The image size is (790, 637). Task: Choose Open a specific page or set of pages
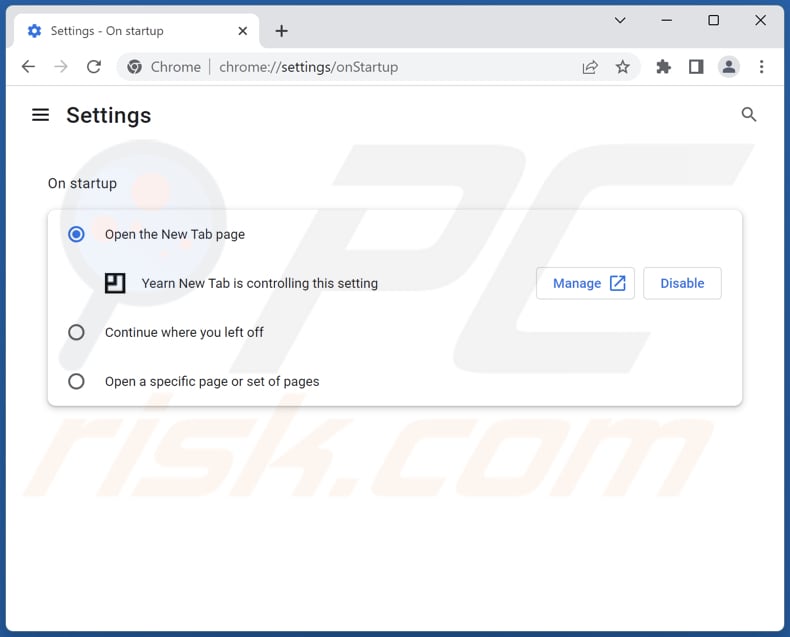tap(76, 381)
